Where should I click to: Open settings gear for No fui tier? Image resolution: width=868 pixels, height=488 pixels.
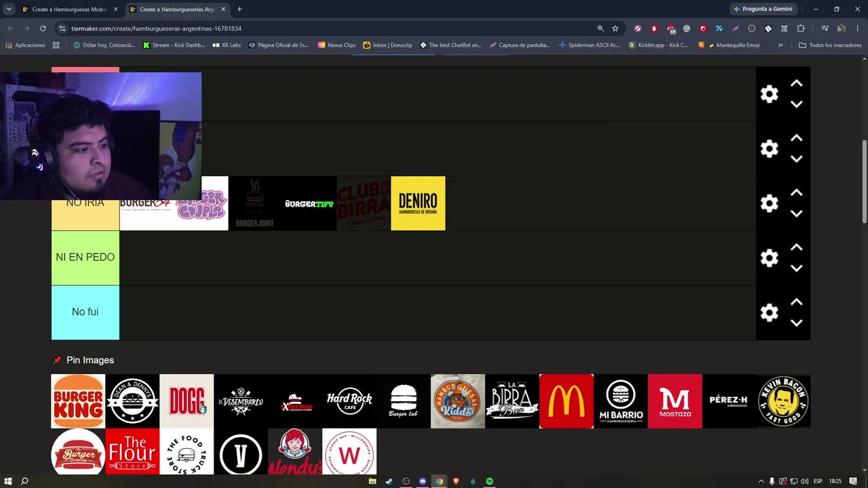[x=769, y=312]
